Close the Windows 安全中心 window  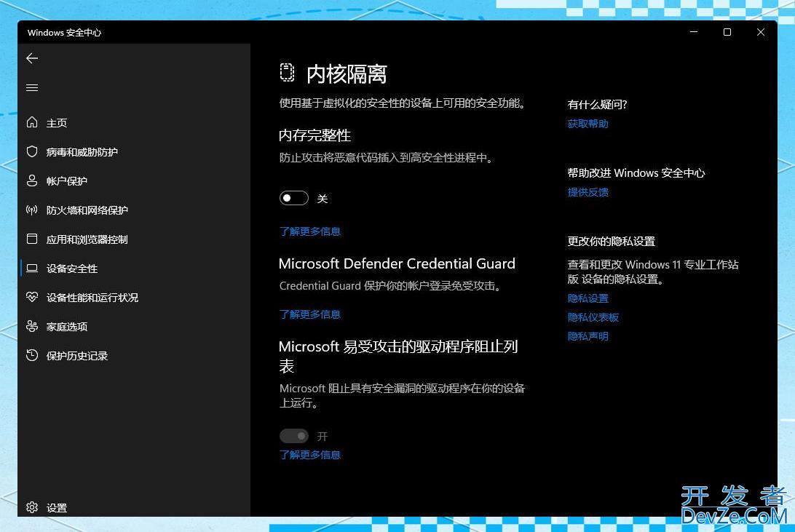point(761,32)
